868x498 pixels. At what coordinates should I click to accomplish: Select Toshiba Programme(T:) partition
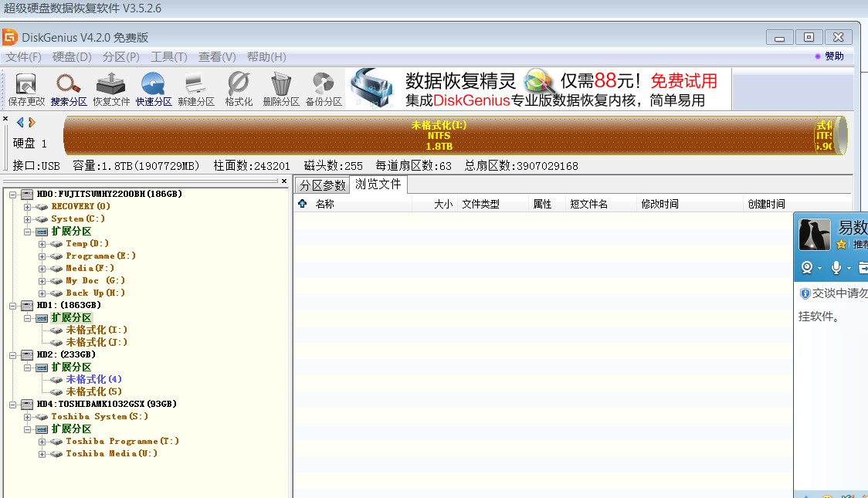pos(122,441)
